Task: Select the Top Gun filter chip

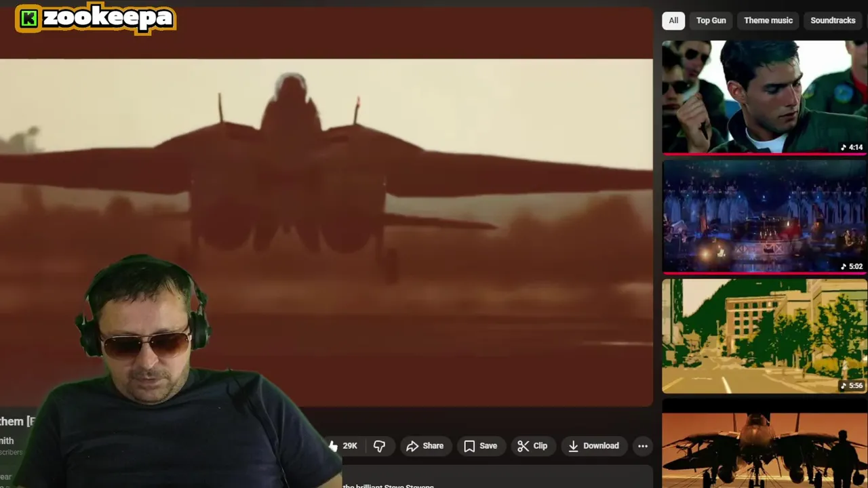Action: 711,20
